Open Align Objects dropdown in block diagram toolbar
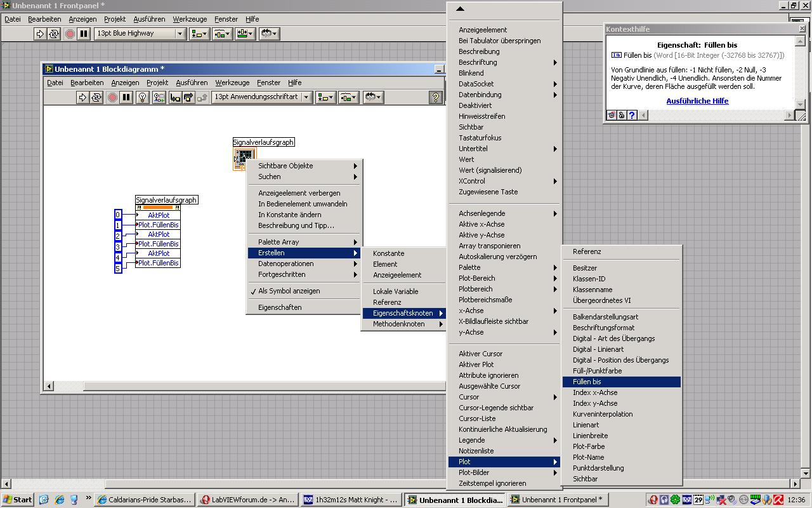The height and width of the screenshot is (508, 812). (x=325, y=97)
